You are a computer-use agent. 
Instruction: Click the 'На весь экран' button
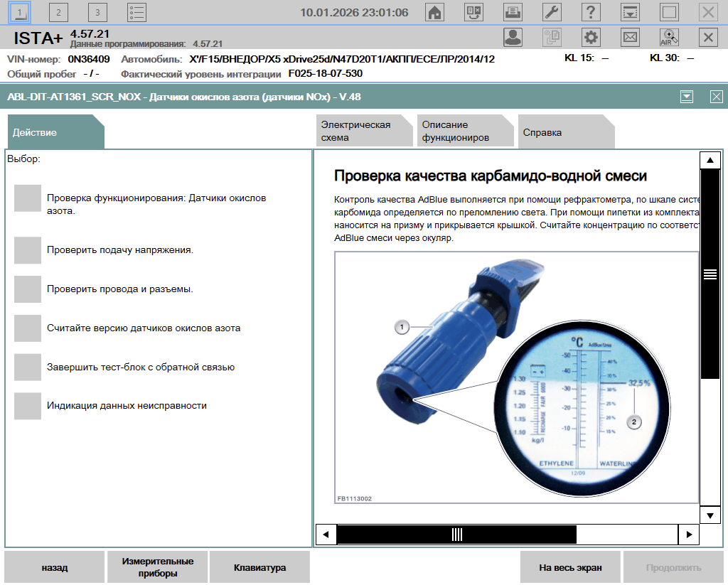570,567
